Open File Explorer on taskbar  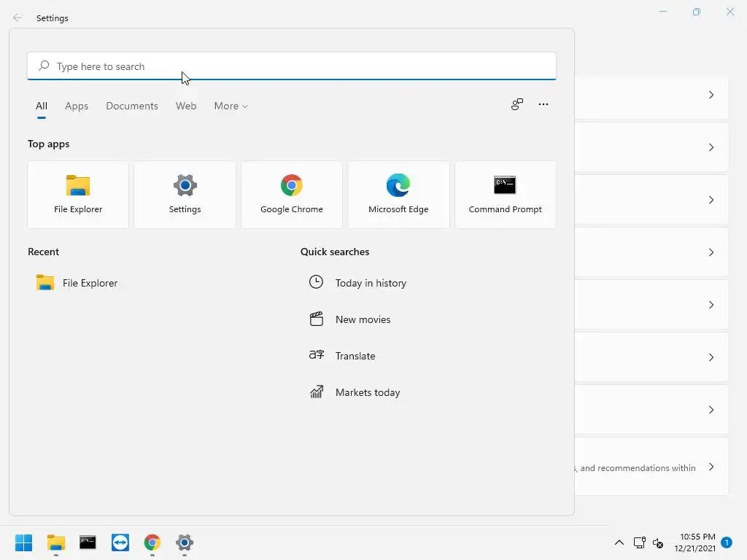55,542
